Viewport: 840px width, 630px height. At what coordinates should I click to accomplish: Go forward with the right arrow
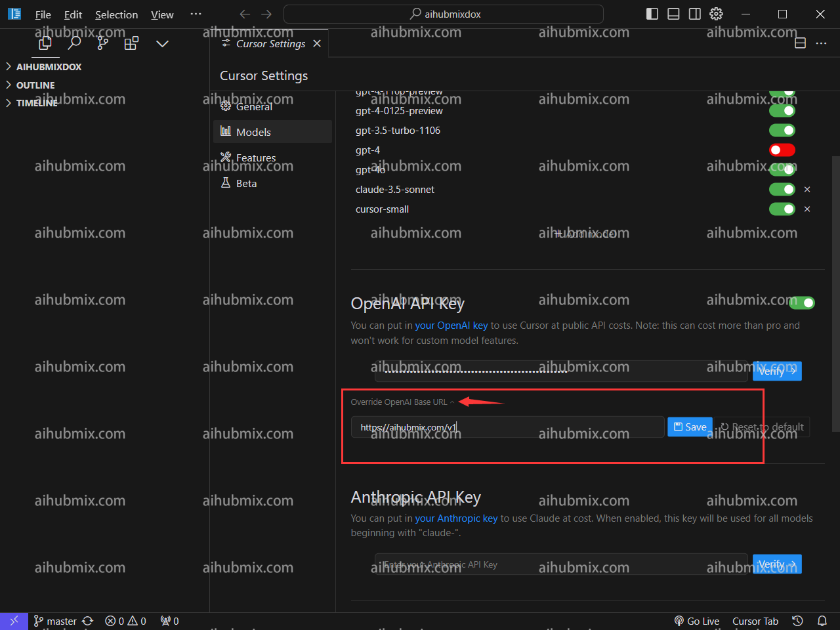point(266,14)
